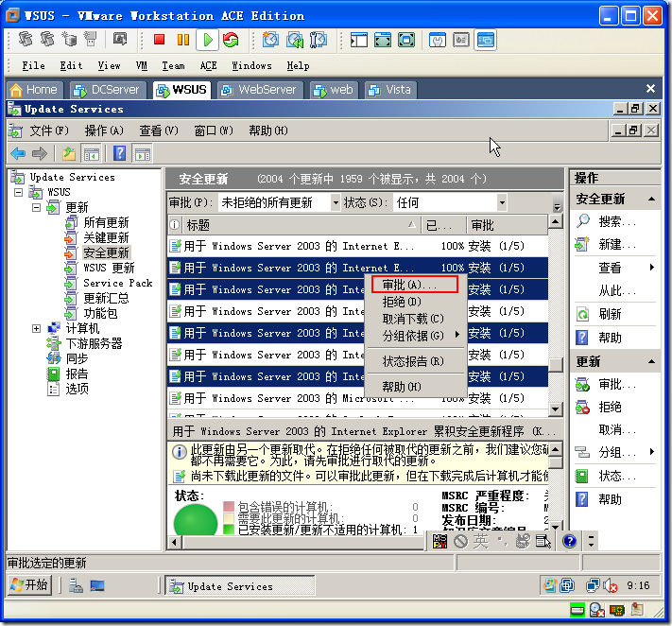Viewport: 672px width, 626px height.
Task: Choose 状态报告(R) from context menu
Action: tap(415, 361)
